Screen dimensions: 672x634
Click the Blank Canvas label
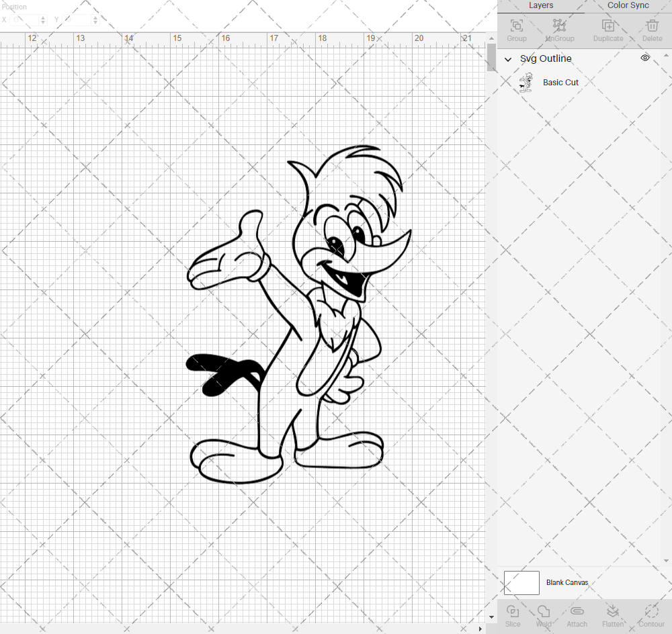coord(567,582)
